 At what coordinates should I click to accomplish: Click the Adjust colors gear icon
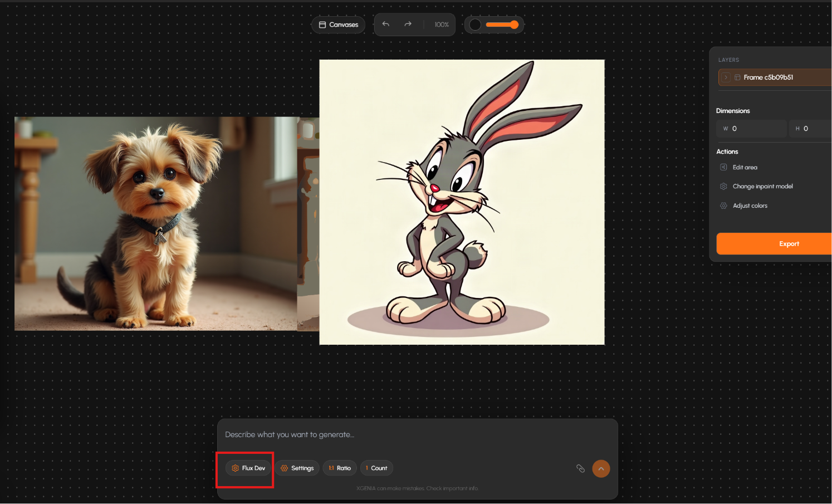723,205
